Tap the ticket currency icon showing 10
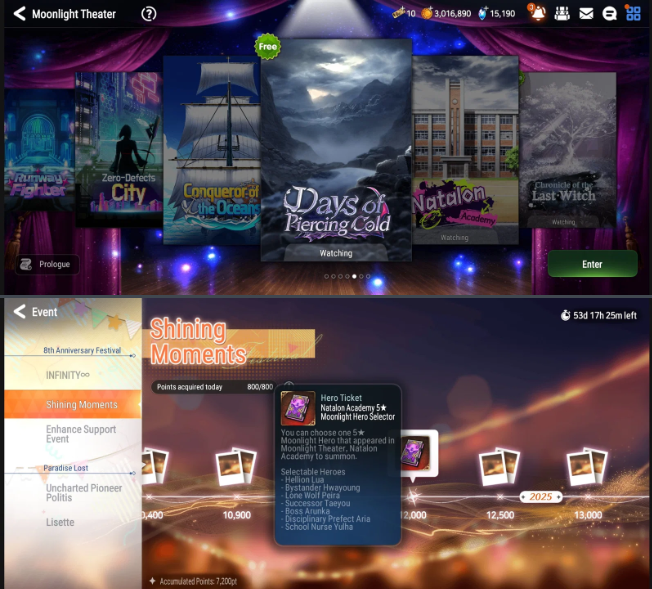This screenshot has height=589, width=652. [x=398, y=13]
